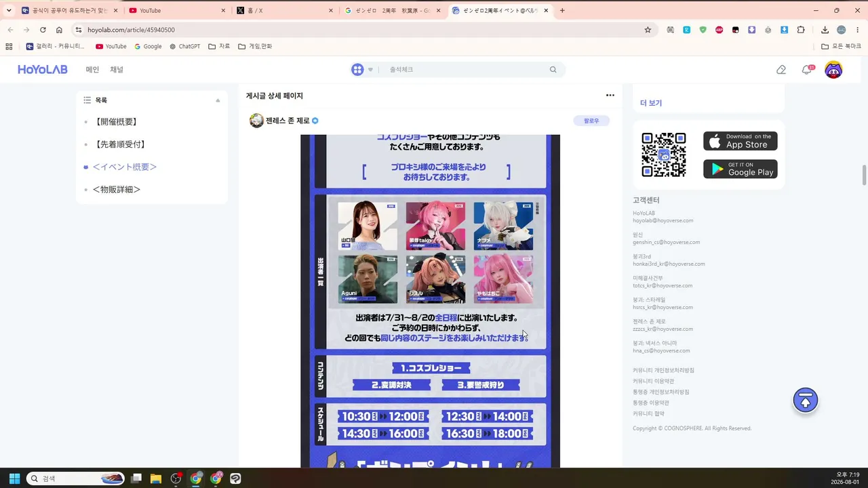
Task: Switch to the 홈 / X tab
Action: click(x=285, y=11)
